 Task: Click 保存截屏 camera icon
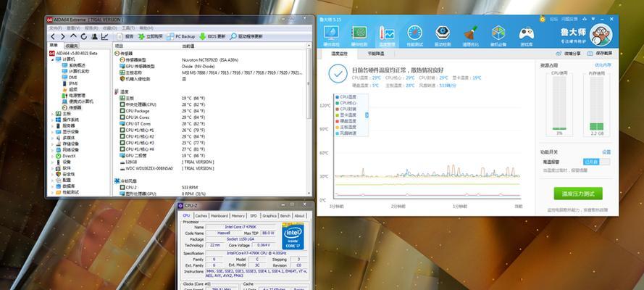[x=600, y=54]
